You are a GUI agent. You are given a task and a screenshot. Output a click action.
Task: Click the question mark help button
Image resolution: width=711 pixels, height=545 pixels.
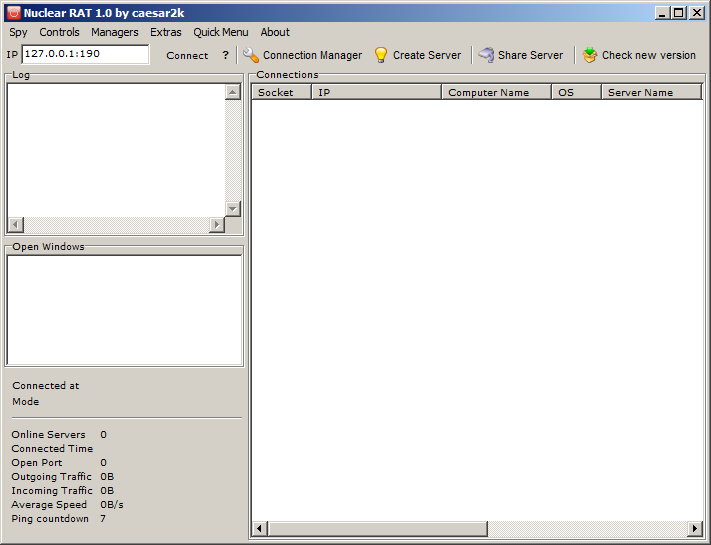coord(225,55)
